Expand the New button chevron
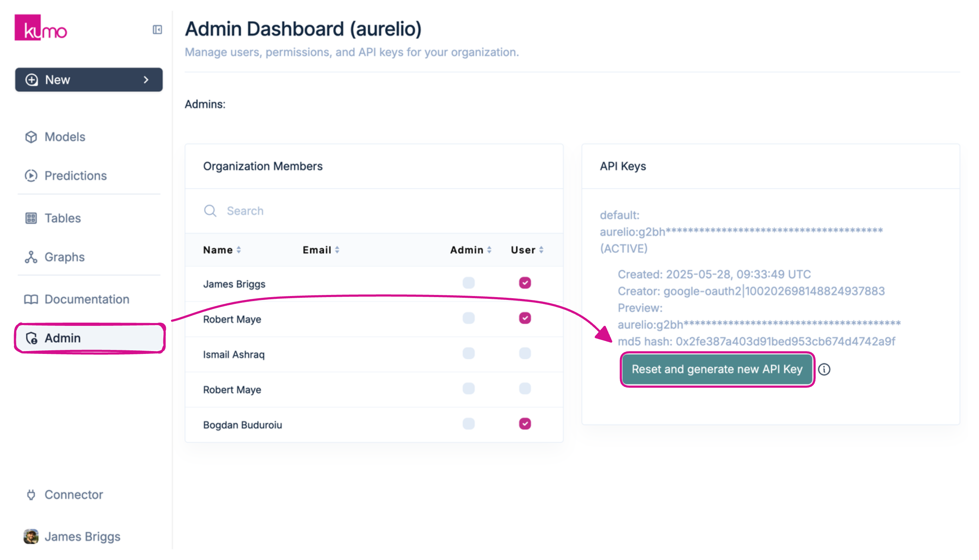979x560 pixels. coord(146,79)
